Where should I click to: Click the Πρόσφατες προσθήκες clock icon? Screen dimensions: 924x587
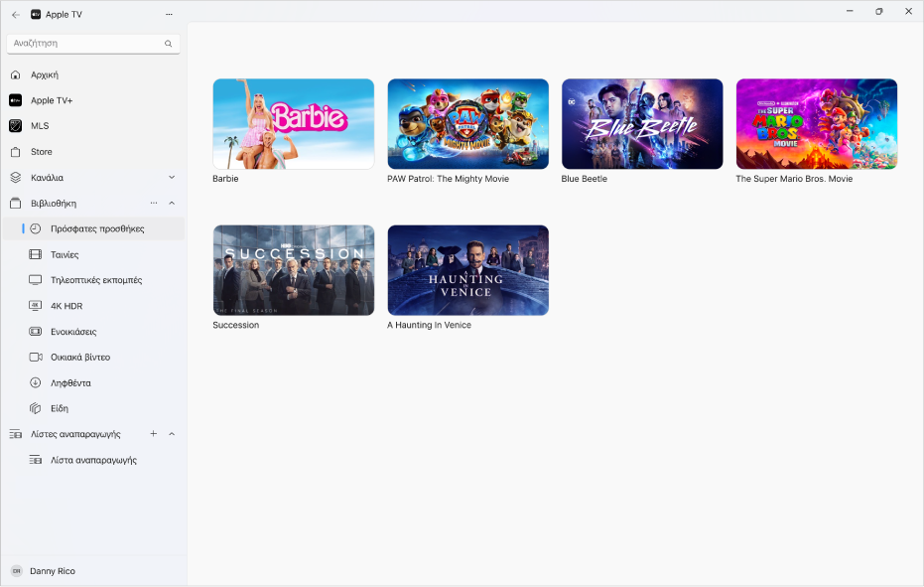coord(36,228)
